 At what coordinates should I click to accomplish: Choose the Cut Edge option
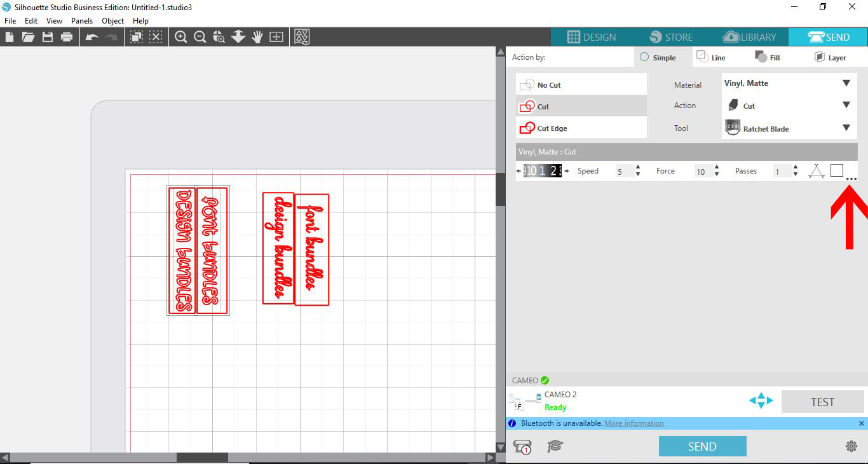coord(581,128)
